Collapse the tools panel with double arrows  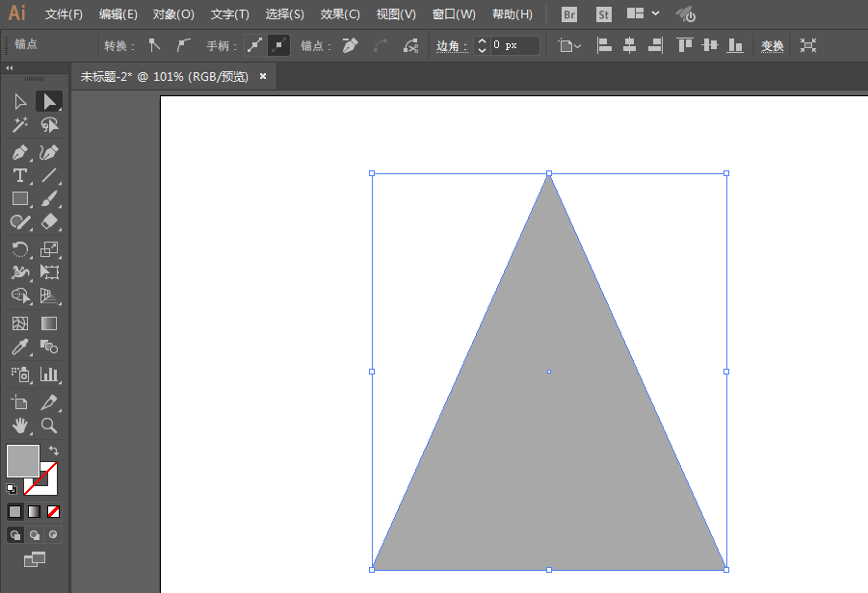[10, 68]
